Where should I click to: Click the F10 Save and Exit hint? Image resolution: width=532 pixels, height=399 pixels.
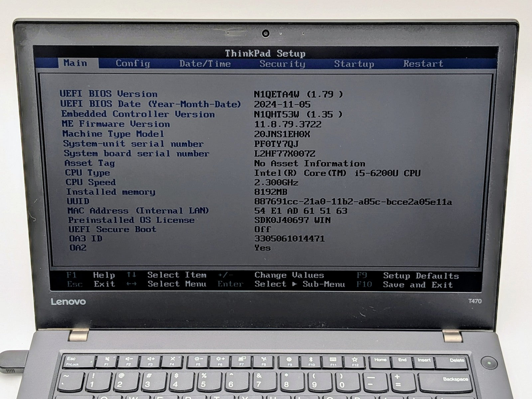tap(405, 285)
